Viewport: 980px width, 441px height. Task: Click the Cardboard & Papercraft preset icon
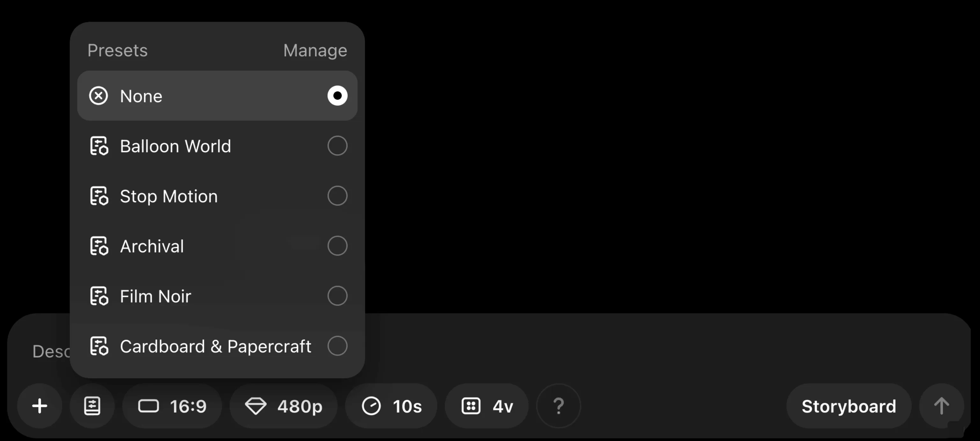tap(99, 346)
